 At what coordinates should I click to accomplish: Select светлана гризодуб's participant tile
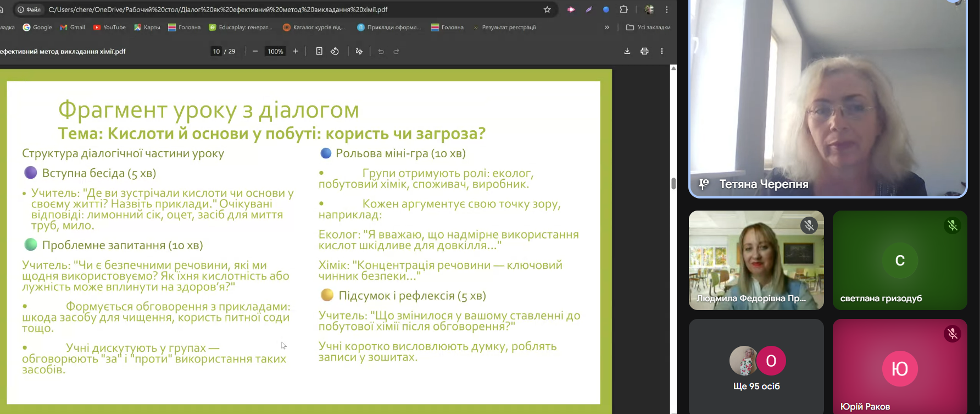[x=900, y=260]
